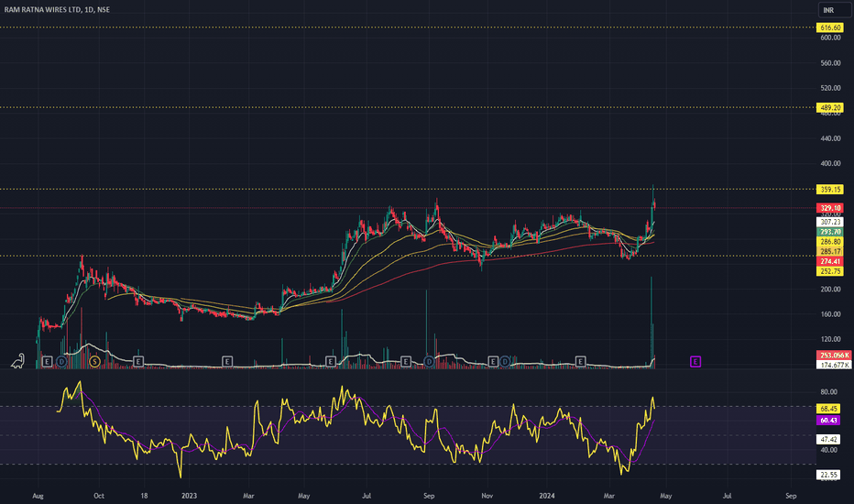
Task: Click the 200.00 price axis label
Action: 830,289
